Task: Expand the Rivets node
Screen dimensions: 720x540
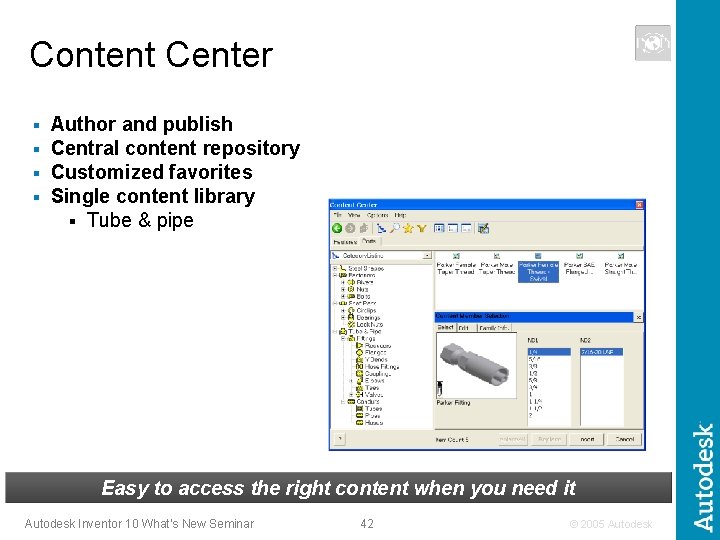Action: pyautogui.click(x=343, y=282)
